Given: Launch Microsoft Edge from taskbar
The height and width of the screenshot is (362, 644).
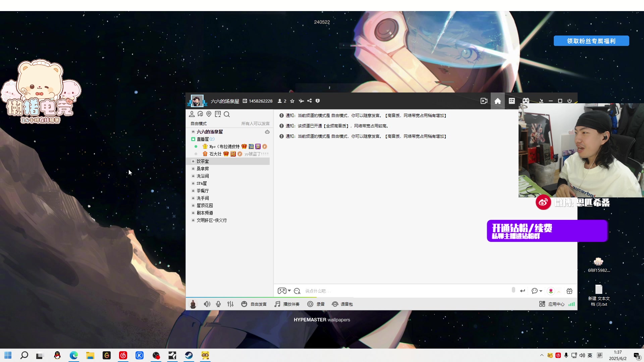Looking at the screenshot, I should [74, 355].
